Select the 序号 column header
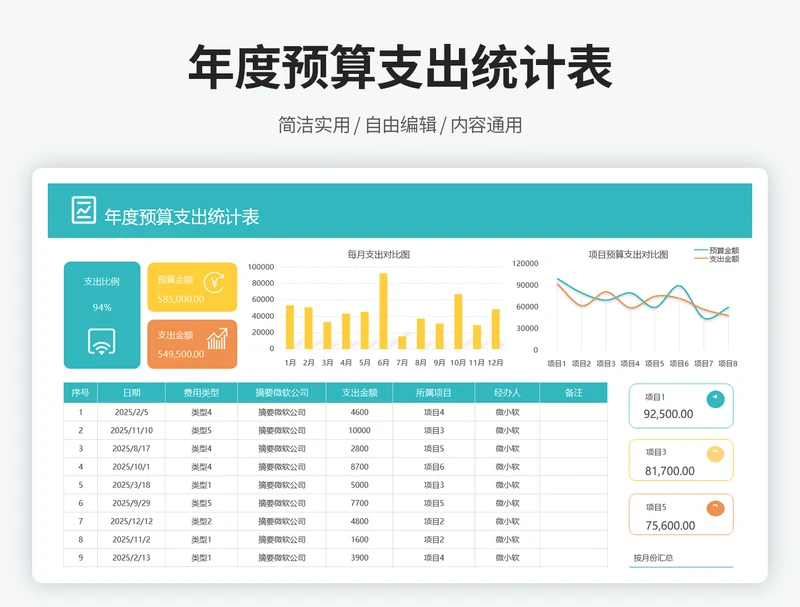The height and width of the screenshot is (607, 800). click(x=81, y=393)
